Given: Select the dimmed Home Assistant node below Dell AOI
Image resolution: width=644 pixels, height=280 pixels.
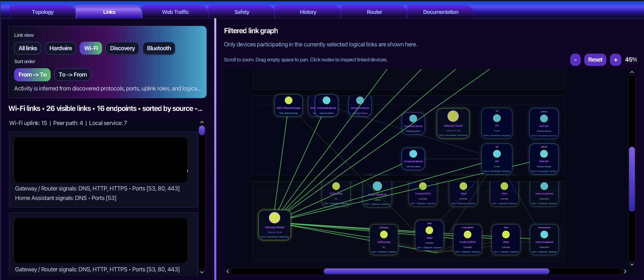Looking at the screenshot, I should 544,191.
